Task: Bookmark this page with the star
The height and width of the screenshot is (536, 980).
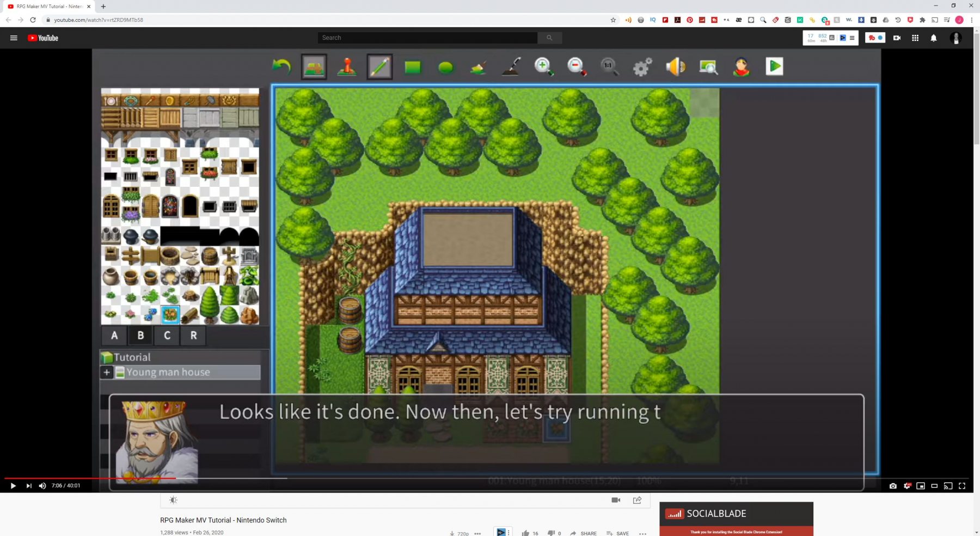Action: click(613, 20)
